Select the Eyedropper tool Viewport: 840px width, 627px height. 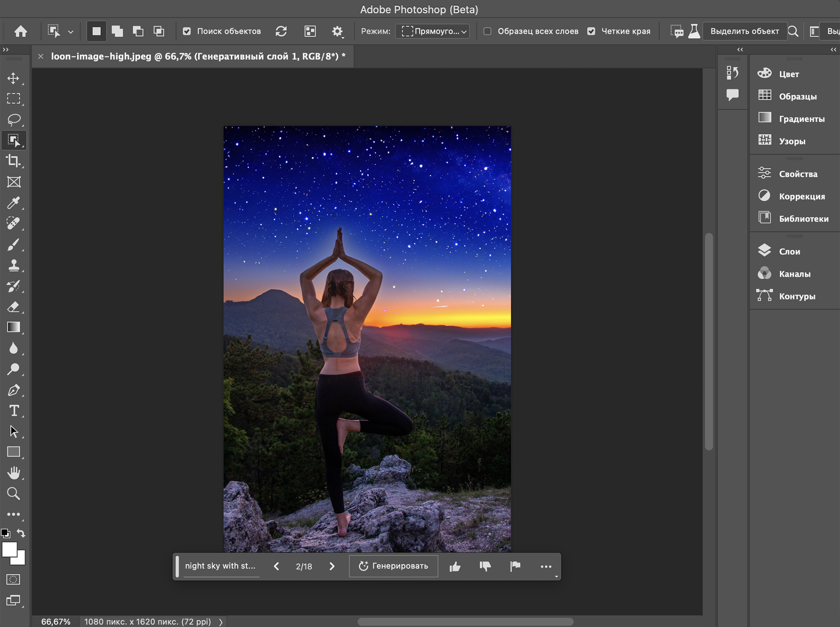[x=13, y=203]
